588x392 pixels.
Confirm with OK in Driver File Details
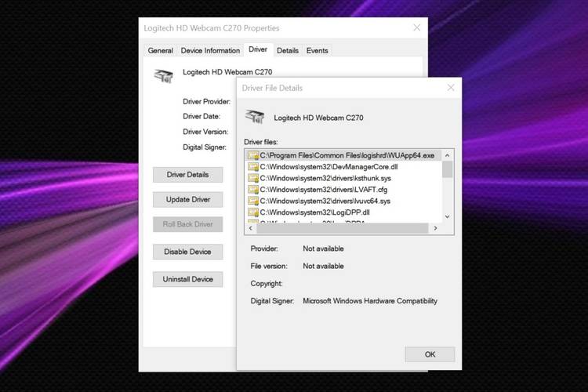click(430, 354)
